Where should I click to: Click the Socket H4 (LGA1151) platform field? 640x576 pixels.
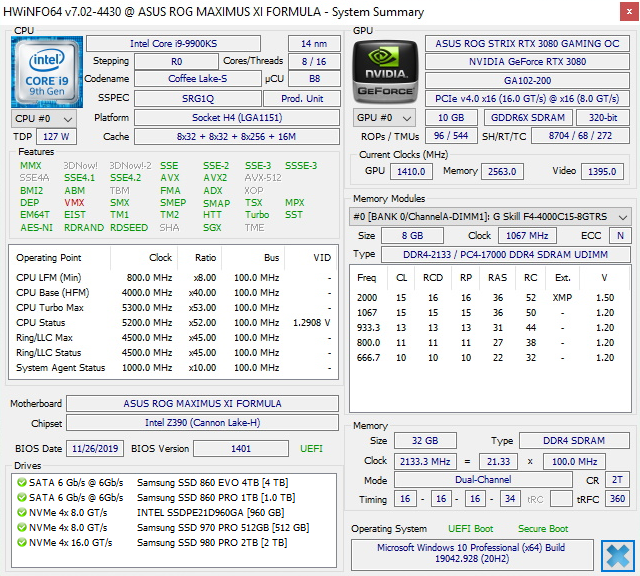pos(237,118)
